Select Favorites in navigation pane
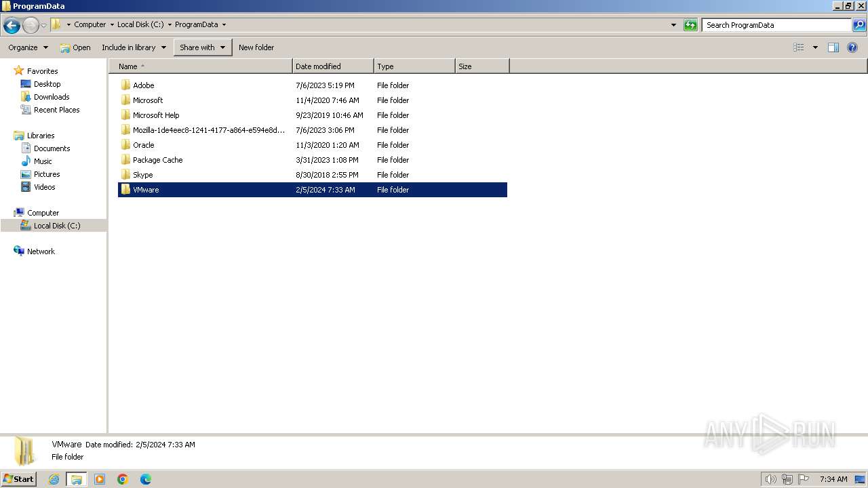This screenshot has width=868, height=488. (x=42, y=71)
